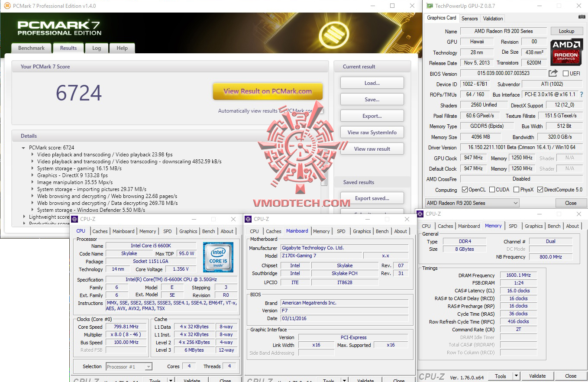Click View raw SystemInfo button
Viewport: 588px width, 382px height.
click(372, 133)
